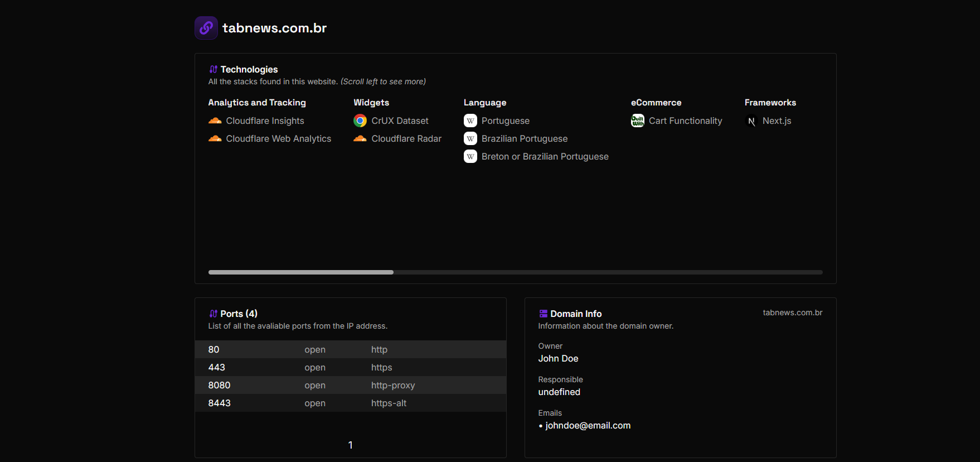Click the Ports (4) heading
980x462 pixels.
[x=239, y=314]
